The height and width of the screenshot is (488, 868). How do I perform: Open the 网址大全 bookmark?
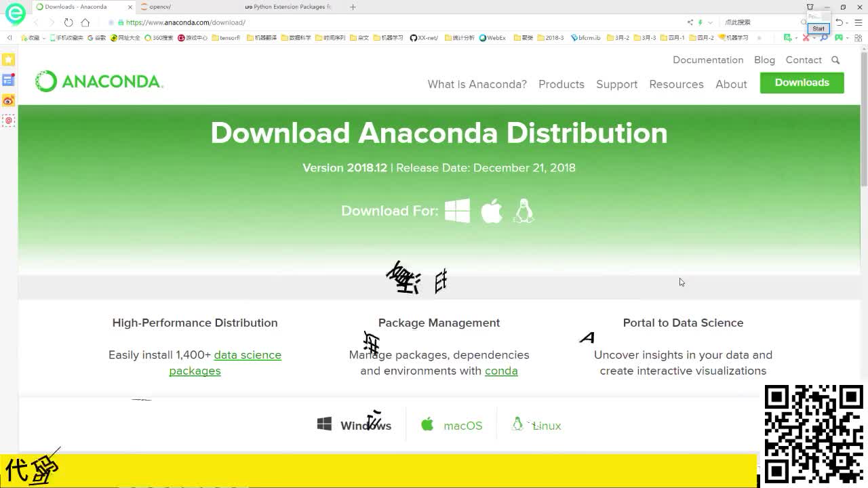[x=125, y=38]
